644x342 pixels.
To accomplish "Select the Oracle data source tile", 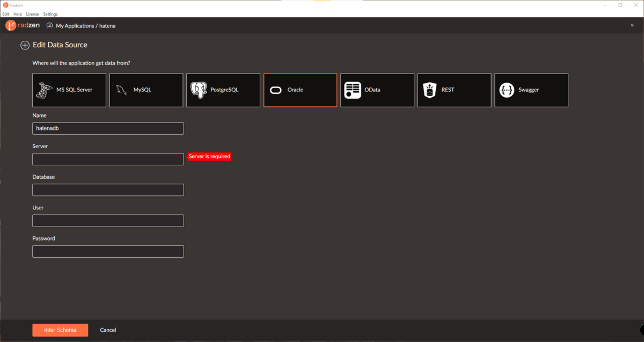I will tap(300, 90).
